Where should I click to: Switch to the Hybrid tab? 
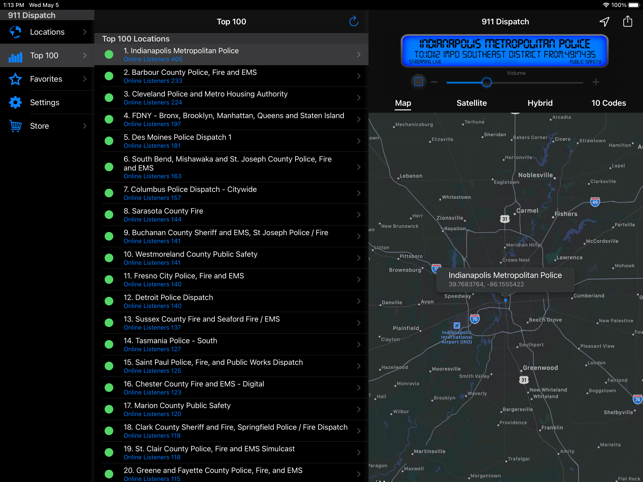540,103
